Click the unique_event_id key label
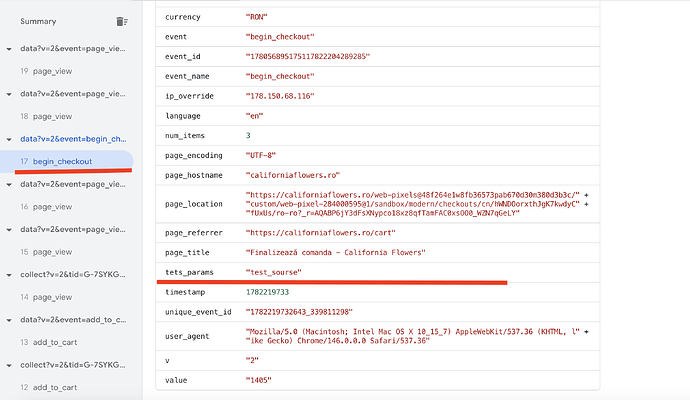The height and width of the screenshot is (400, 690). (198, 312)
